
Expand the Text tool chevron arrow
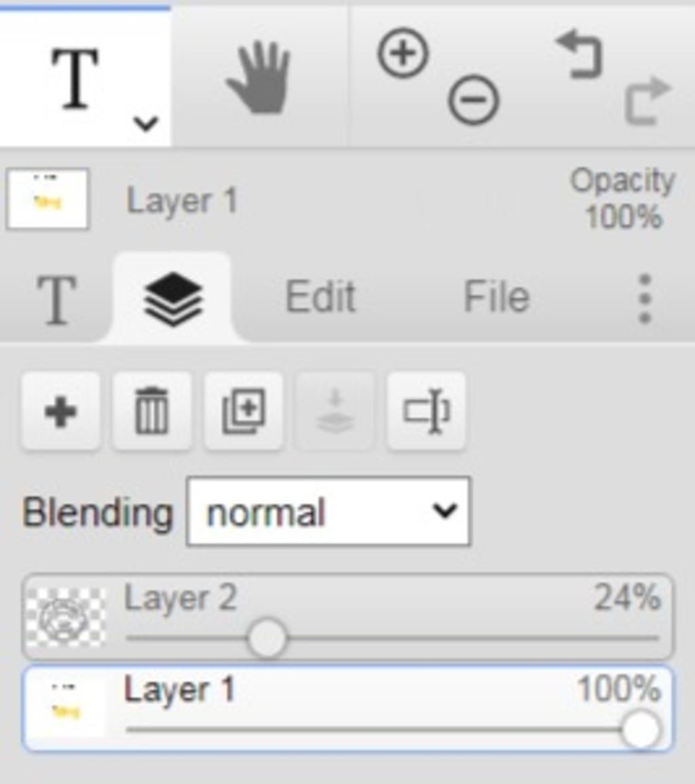pos(146,123)
